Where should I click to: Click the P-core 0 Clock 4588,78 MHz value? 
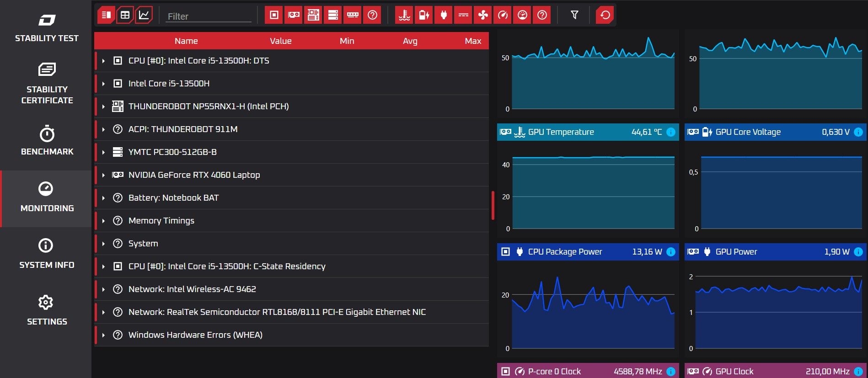(x=638, y=372)
